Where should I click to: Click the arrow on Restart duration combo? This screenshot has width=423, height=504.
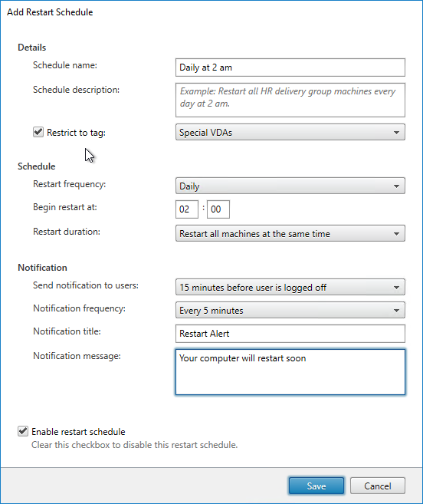[397, 234]
